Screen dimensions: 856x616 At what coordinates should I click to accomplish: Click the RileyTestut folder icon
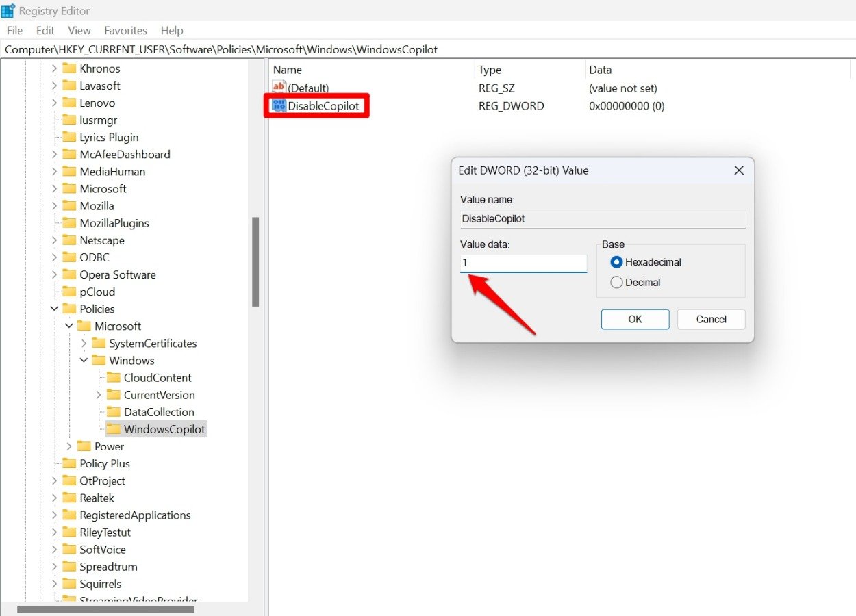pyautogui.click(x=68, y=532)
